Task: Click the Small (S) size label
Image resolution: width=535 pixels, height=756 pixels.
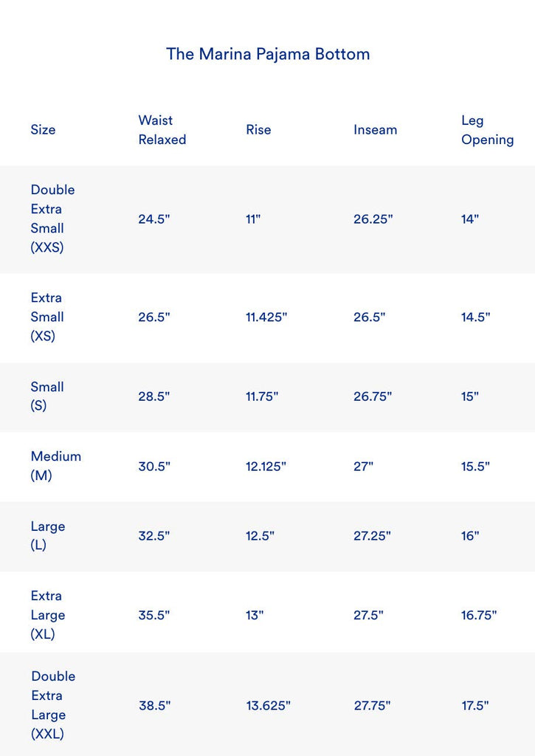Action: [x=47, y=396]
